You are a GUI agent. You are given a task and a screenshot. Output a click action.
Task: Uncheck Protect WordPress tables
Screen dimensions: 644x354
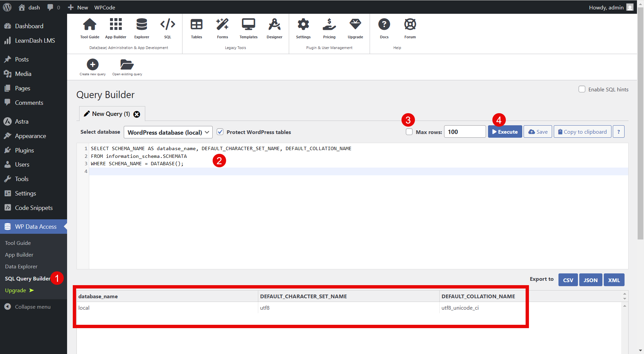tap(220, 132)
